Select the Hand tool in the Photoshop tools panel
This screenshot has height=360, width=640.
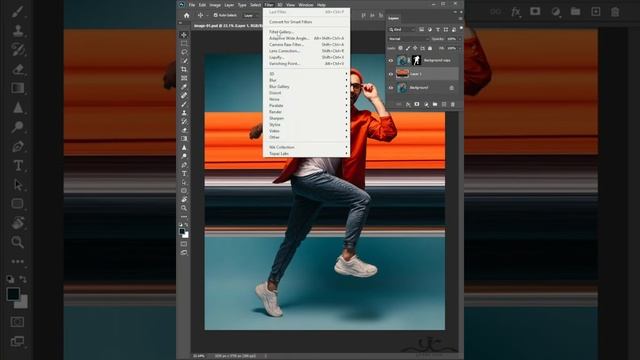(x=184, y=199)
